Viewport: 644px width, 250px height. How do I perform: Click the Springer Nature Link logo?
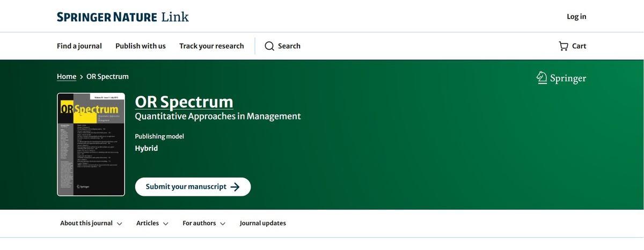pos(123,17)
